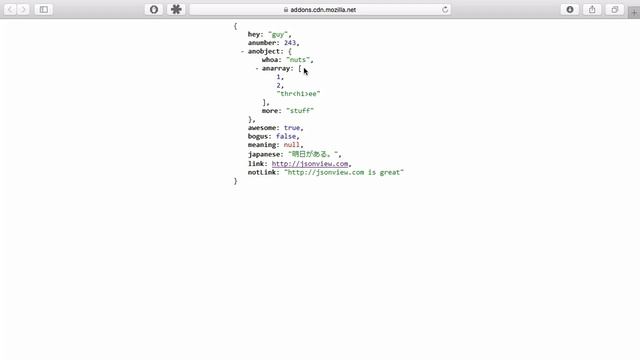Screen dimensions: 640x360
Task: Click array element 1 in anarray
Action: [278, 77]
